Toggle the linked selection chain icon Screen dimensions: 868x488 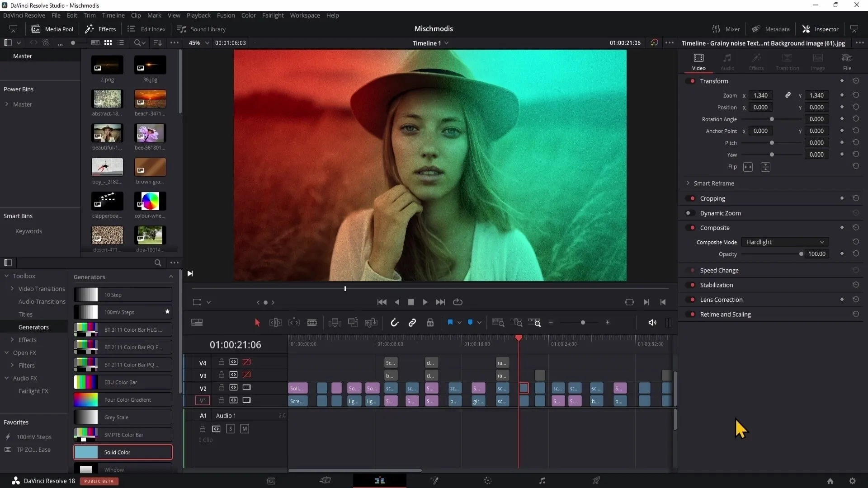pyautogui.click(x=412, y=323)
